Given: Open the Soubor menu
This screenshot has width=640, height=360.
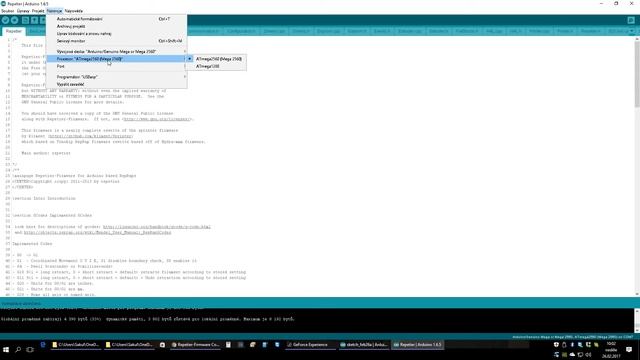Looking at the screenshot, I should pos(7,11).
